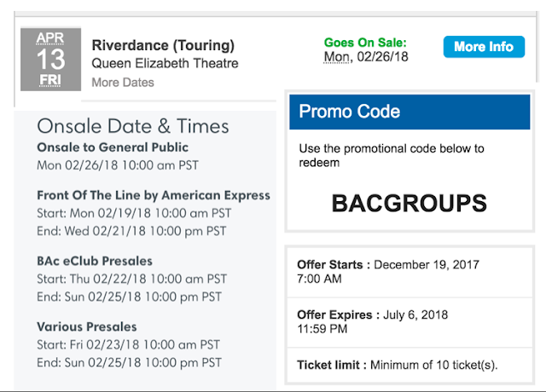Click the APR 13 FRI date badge
Image resolution: width=546 pixels, height=392 pixels.
pos(50,60)
